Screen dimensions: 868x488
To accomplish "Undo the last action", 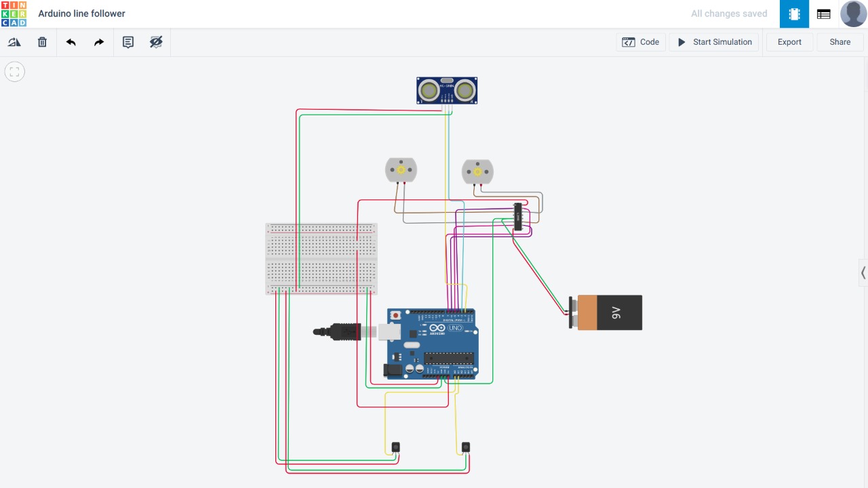I will pos(71,42).
